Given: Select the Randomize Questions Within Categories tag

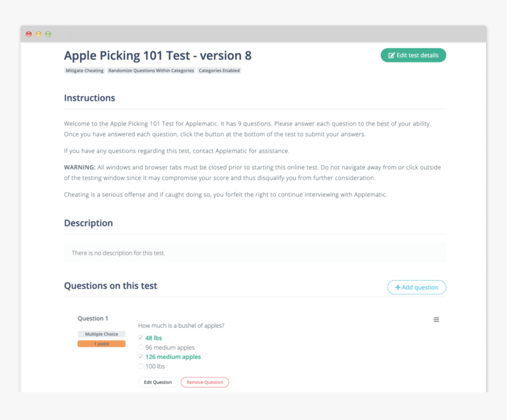Looking at the screenshot, I should [x=151, y=71].
